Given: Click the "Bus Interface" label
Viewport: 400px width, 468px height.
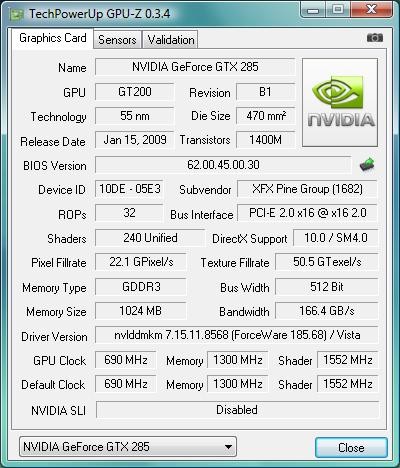Looking at the screenshot, I should click(202, 215).
